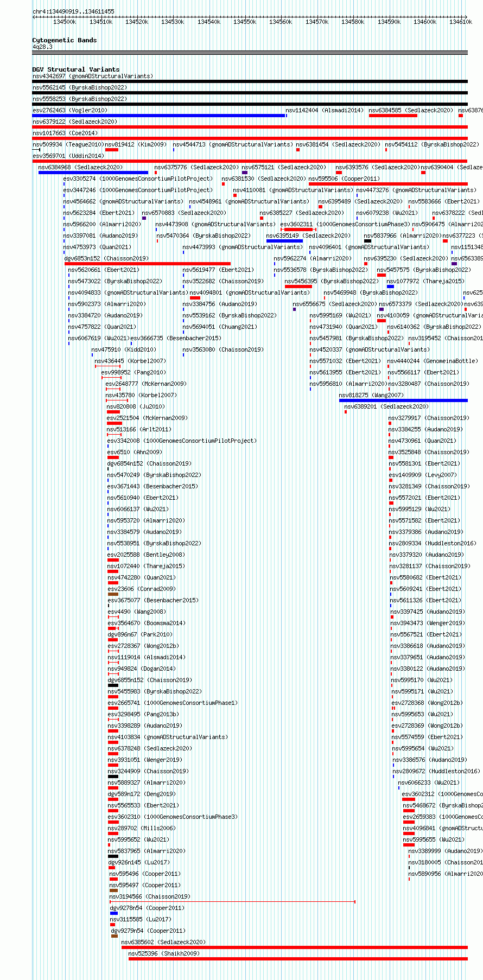Screen dimensions: 483x980
Task: Click label esv1409909 (Levy2007)
Action: [423, 475]
